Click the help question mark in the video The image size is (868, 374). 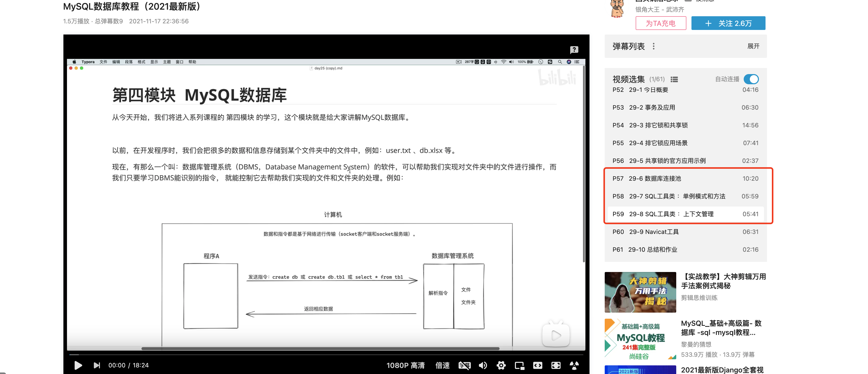click(574, 50)
